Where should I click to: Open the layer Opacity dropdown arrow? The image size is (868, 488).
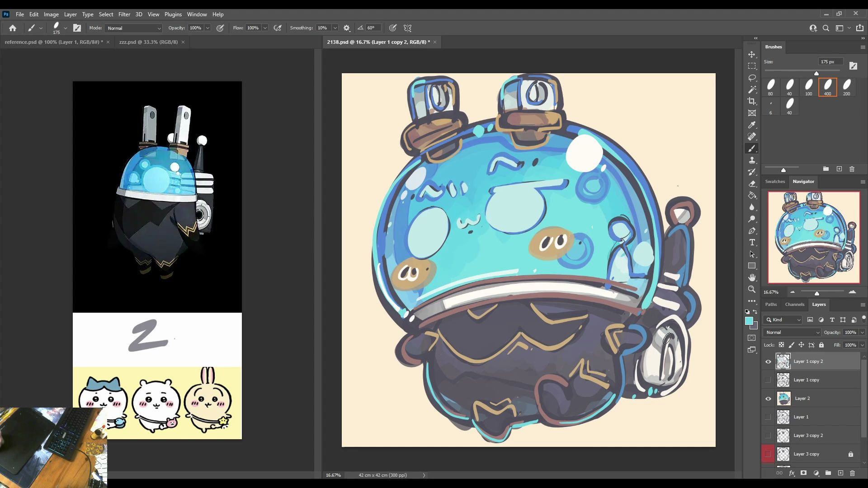click(x=862, y=332)
